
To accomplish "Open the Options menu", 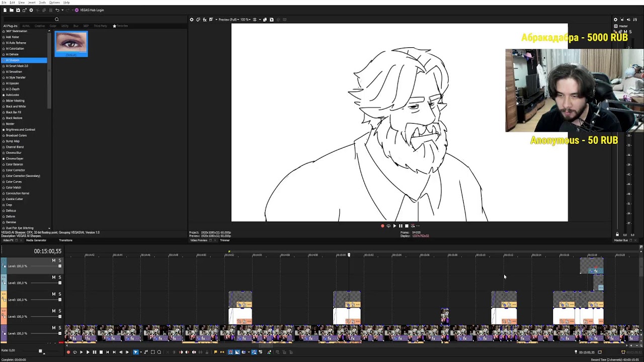I will tap(54, 3).
